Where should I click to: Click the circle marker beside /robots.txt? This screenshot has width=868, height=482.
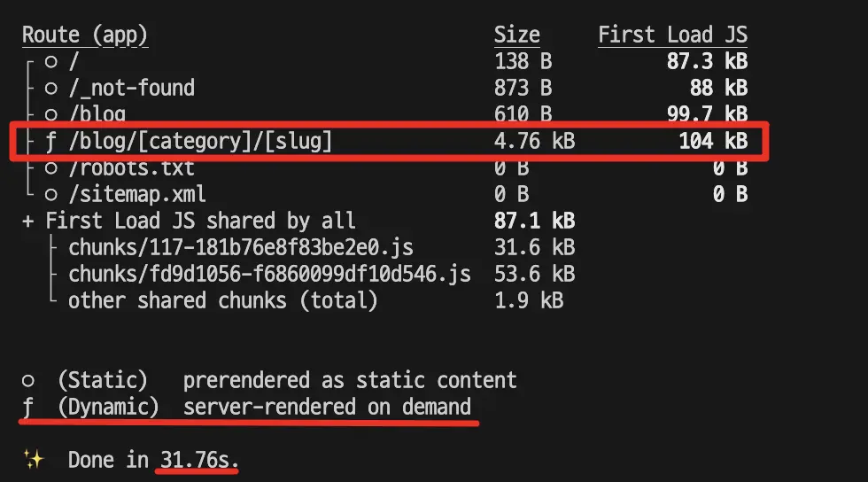51,167
